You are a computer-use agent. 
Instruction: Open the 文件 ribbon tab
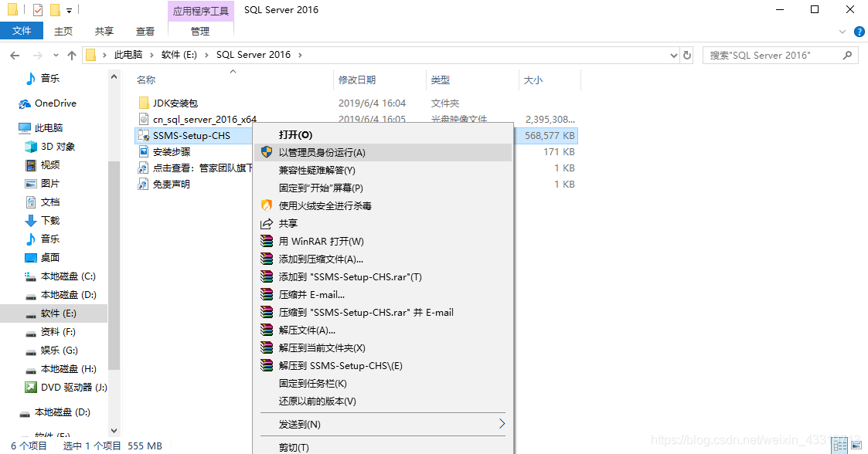[22, 31]
